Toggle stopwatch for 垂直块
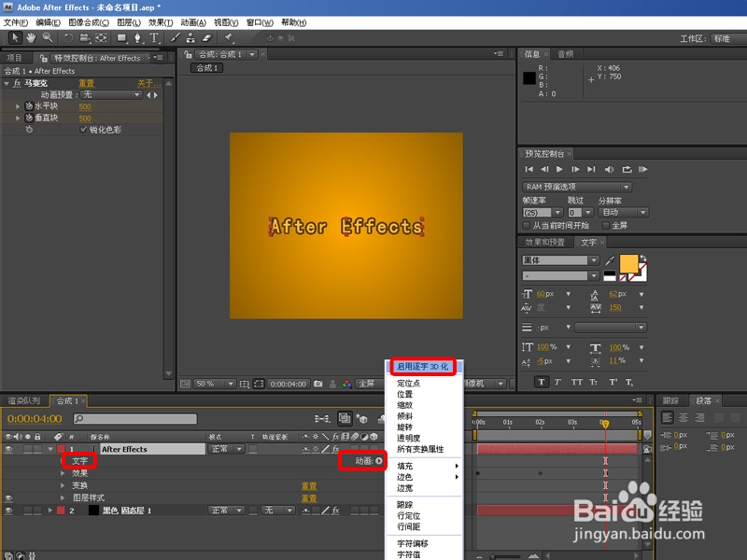This screenshot has width=747, height=560. pos(29,118)
